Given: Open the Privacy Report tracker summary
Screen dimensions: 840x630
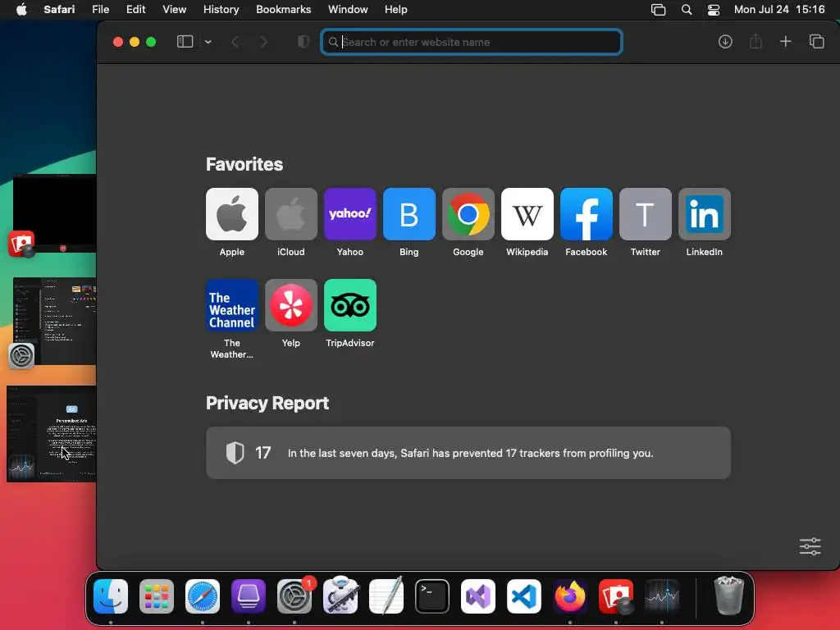Looking at the screenshot, I should (468, 453).
